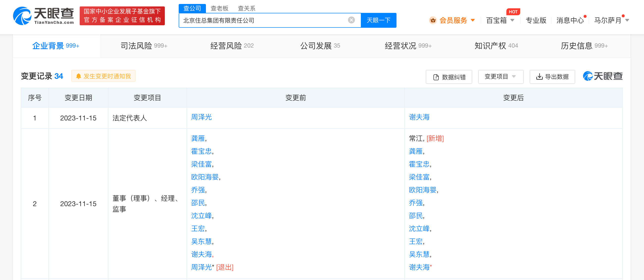Screen dimensions: 644x280
Task: Click the export download icon
Action: pyautogui.click(x=539, y=77)
